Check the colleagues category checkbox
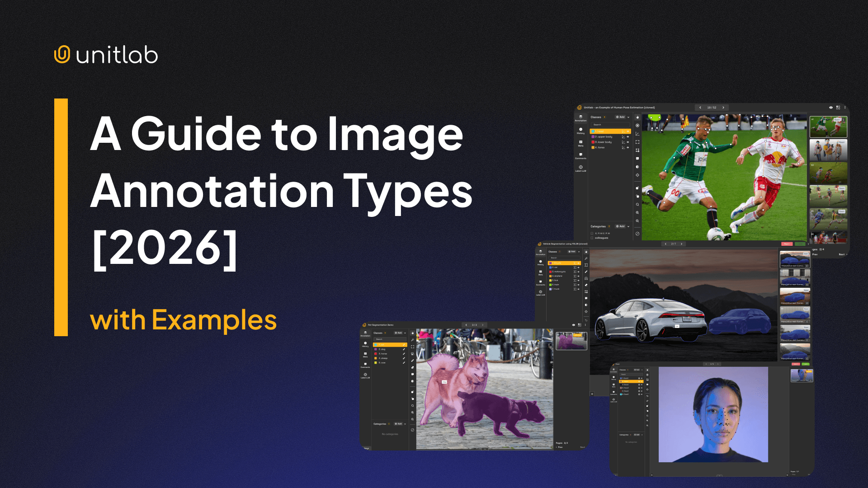 coord(592,238)
